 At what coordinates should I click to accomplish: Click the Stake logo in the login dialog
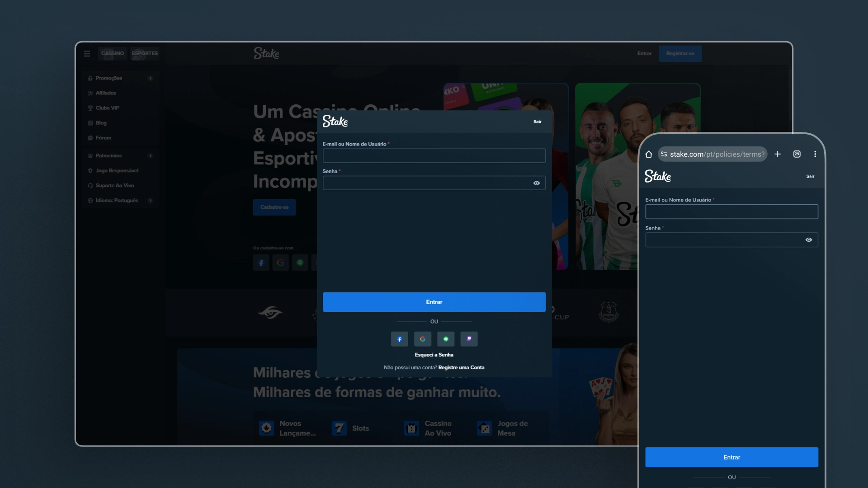click(x=335, y=121)
